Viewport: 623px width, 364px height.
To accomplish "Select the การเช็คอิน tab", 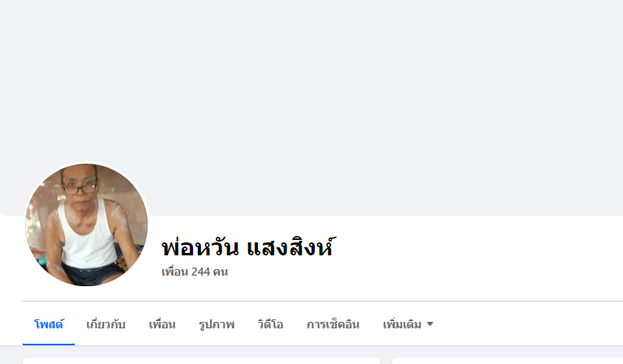I will point(333,324).
